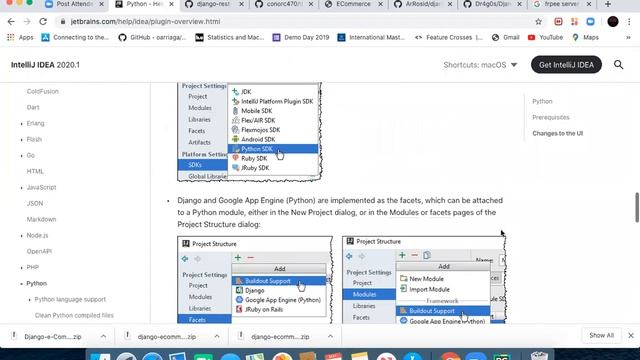Open Clean Python compiled files entry
This screenshot has width=640, height=360.
74,316
